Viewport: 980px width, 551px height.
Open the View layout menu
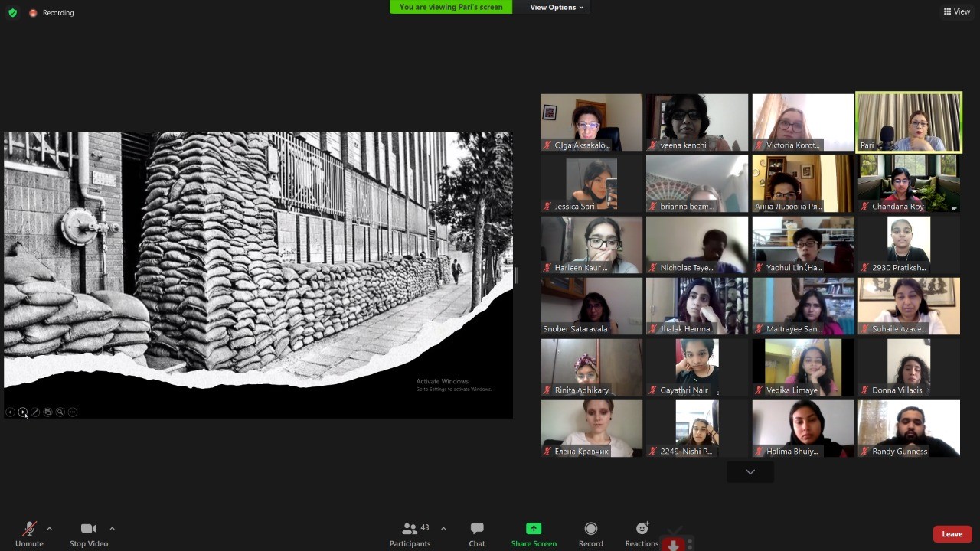pyautogui.click(x=957, y=11)
